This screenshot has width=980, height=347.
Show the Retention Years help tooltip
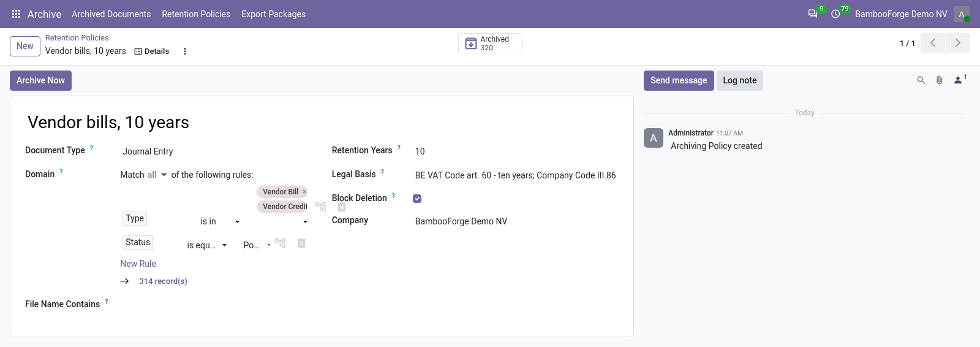[x=399, y=148]
